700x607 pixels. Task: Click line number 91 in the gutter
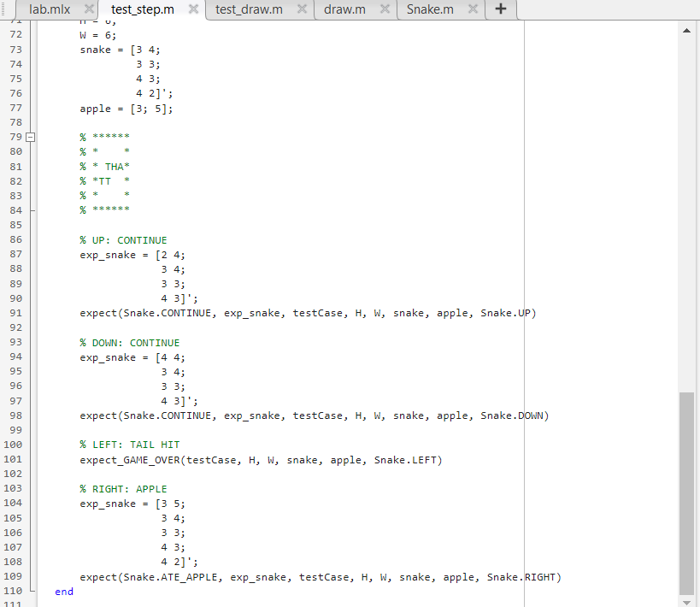pyautogui.click(x=15, y=313)
